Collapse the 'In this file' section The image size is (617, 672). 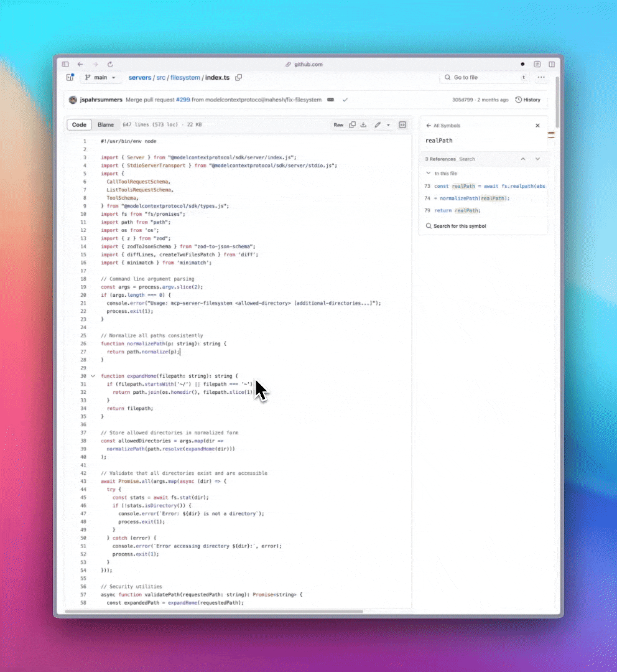428,174
